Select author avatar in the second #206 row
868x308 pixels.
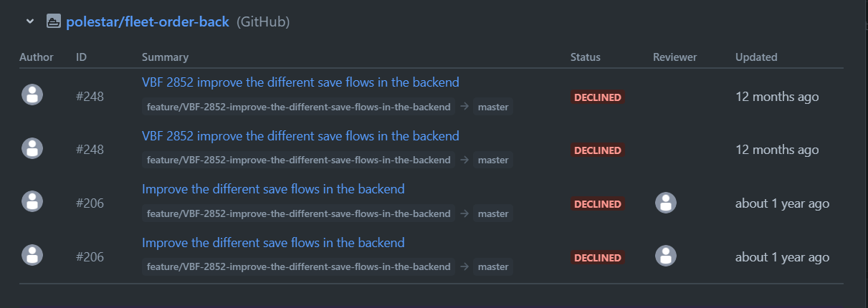[32, 255]
